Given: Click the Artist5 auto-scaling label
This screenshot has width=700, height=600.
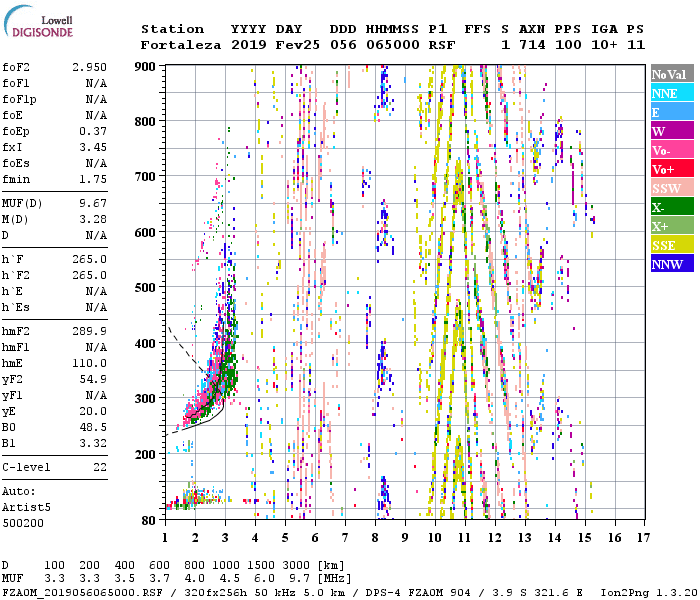Looking at the screenshot, I should pyautogui.click(x=26, y=508).
